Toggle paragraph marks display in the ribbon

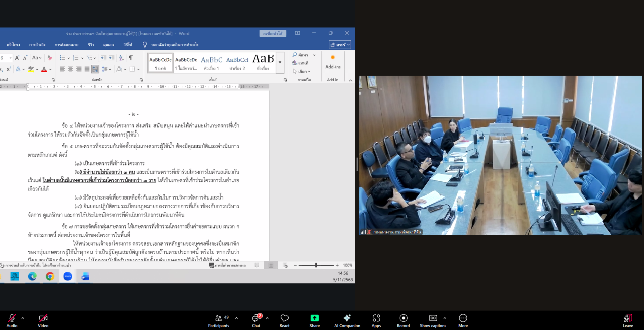[131, 57]
